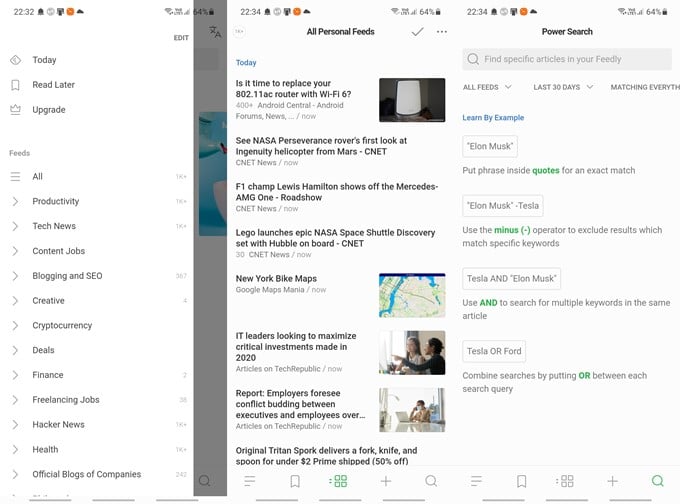Tap the magnifier icon in Power Search field

(x=473, y=59)
